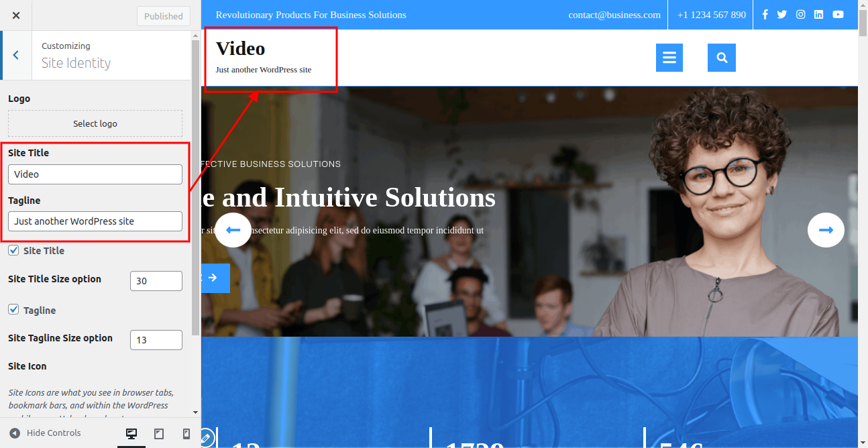This screenshot has width=868, height=448.
Task: Open the hamburger navigation menu
Action: [669, 58]
